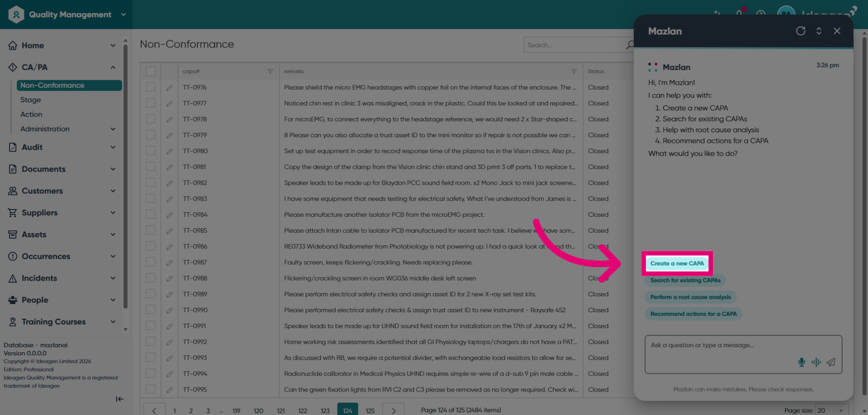This screenshot has height=415, width=868.
Task: Select the checkbox for row TT-0976
Action: coord(151,87)
